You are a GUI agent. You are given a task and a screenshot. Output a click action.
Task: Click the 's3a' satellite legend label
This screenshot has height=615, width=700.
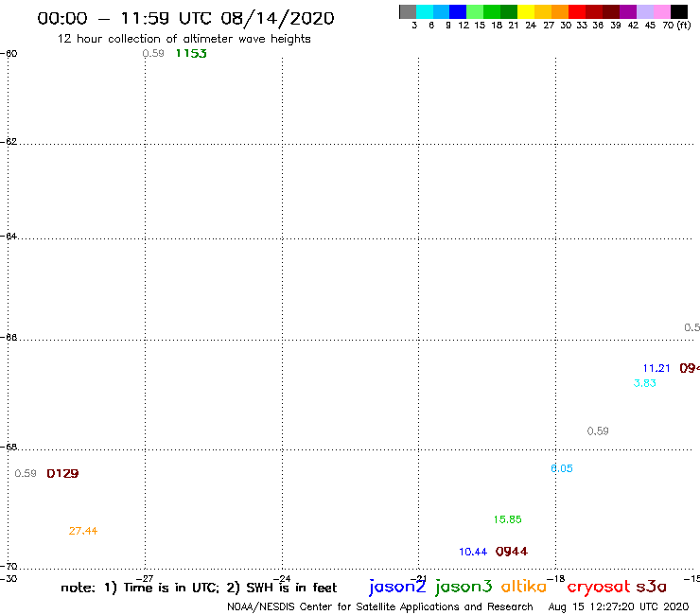(652, 587)
